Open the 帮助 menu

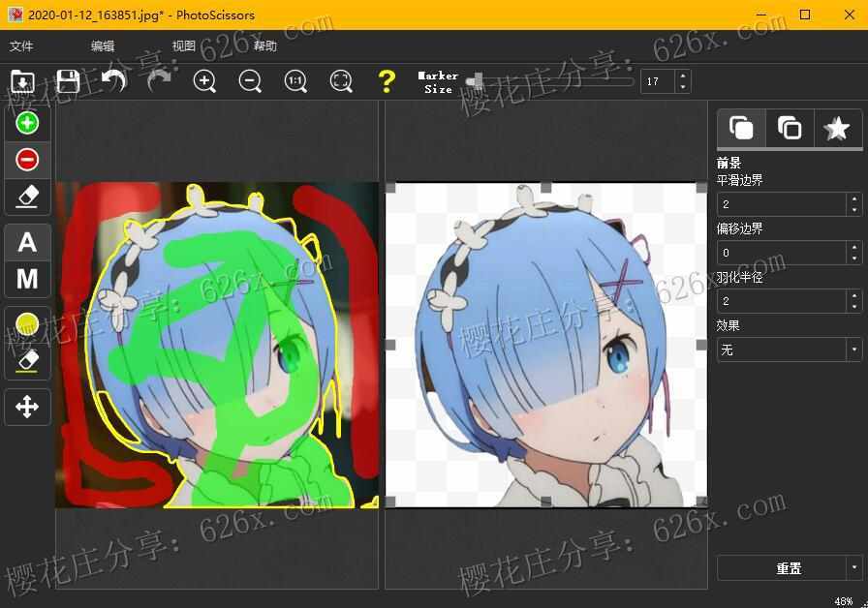click(265, 46)
